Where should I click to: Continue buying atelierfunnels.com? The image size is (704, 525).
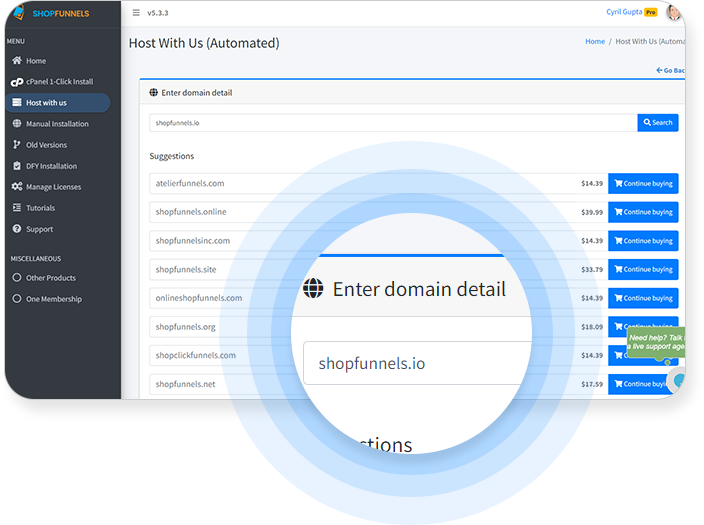tap(643, 184)
